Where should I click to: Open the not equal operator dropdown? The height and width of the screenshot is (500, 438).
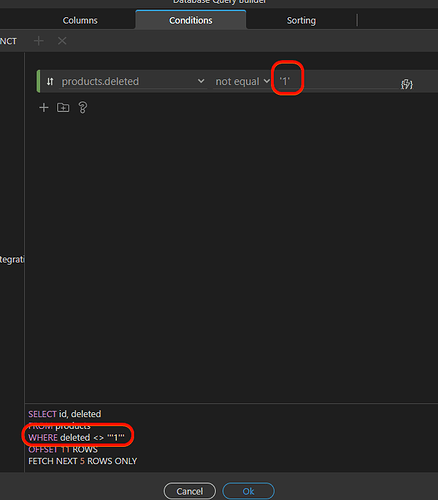point(242,81)
